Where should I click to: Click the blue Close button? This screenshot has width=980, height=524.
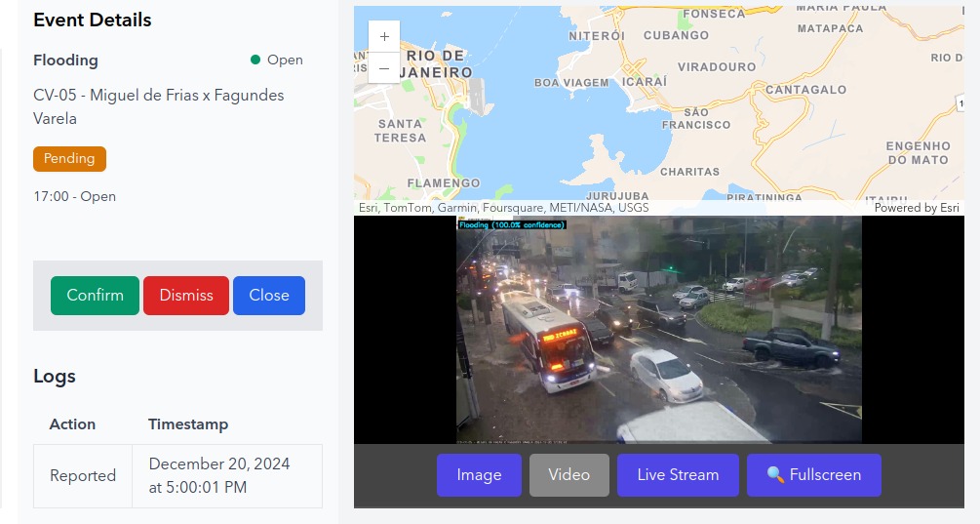pos(269,295)
